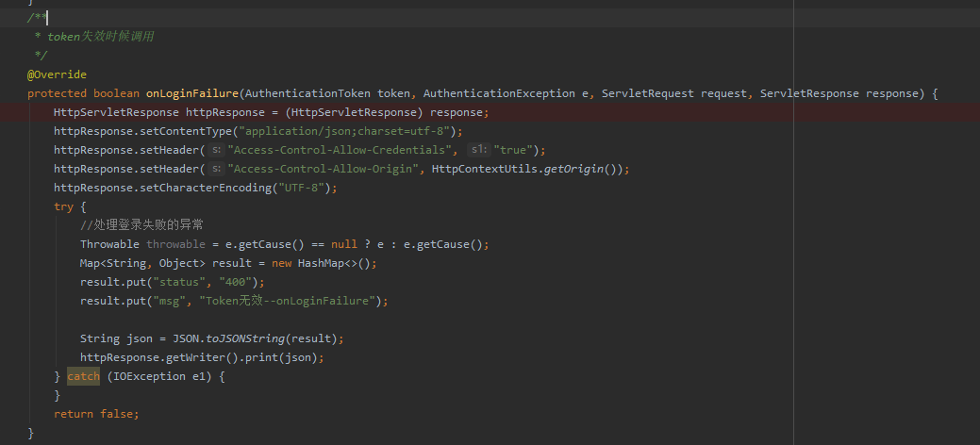Click the 's:' hint before Access-Control-Allow-Origin

(x=216, y=169)
